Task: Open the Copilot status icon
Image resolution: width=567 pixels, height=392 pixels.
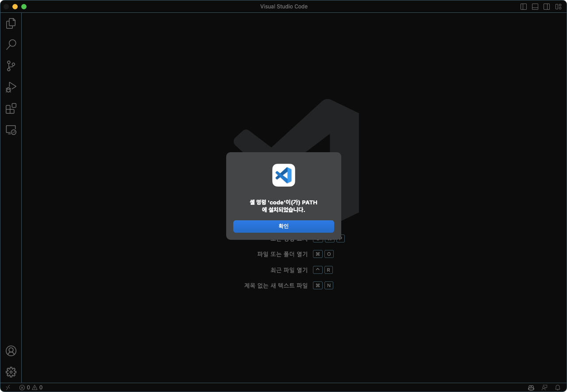Action: point(531,388)
